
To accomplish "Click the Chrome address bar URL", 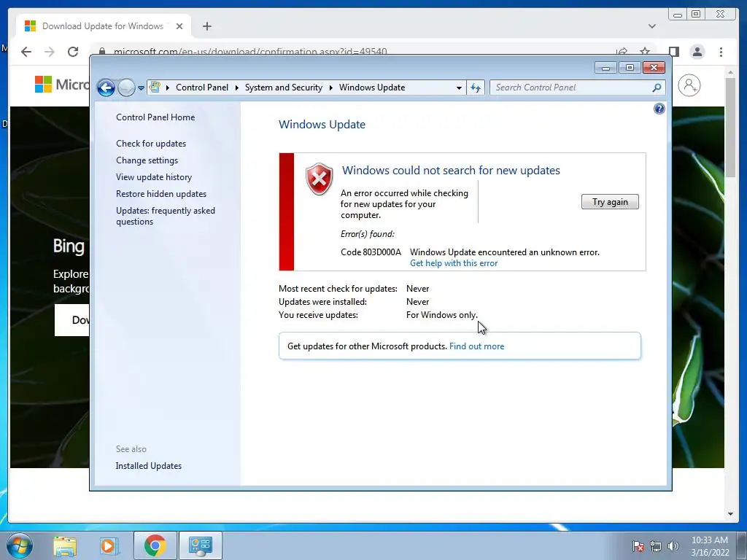I will 250,52.
